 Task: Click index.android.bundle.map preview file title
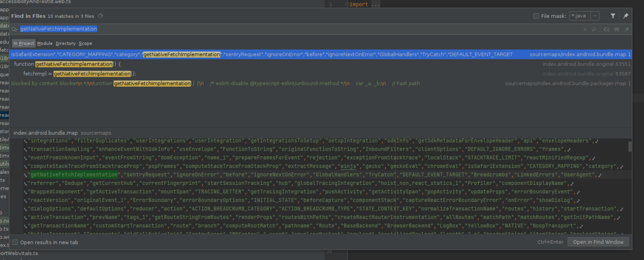click(x=46, y=133)
